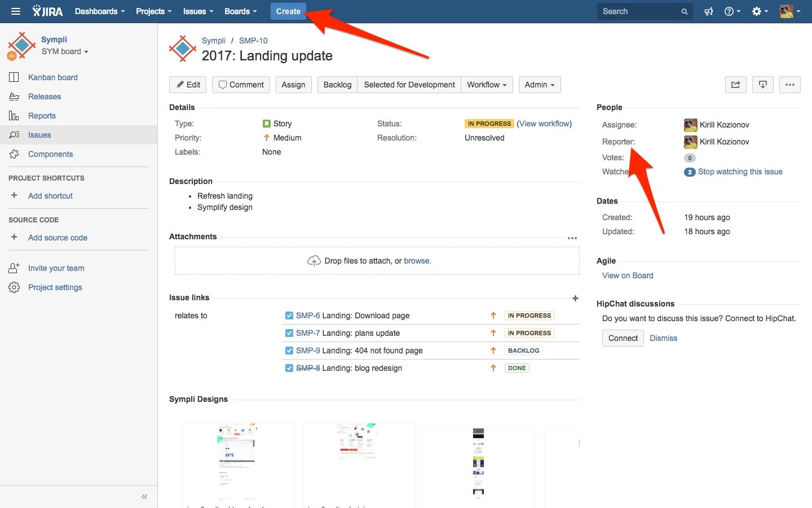Click the Add source code plus icon
Image resolution: width=812 pixels, height=508 pixels.
click(14, 237)
